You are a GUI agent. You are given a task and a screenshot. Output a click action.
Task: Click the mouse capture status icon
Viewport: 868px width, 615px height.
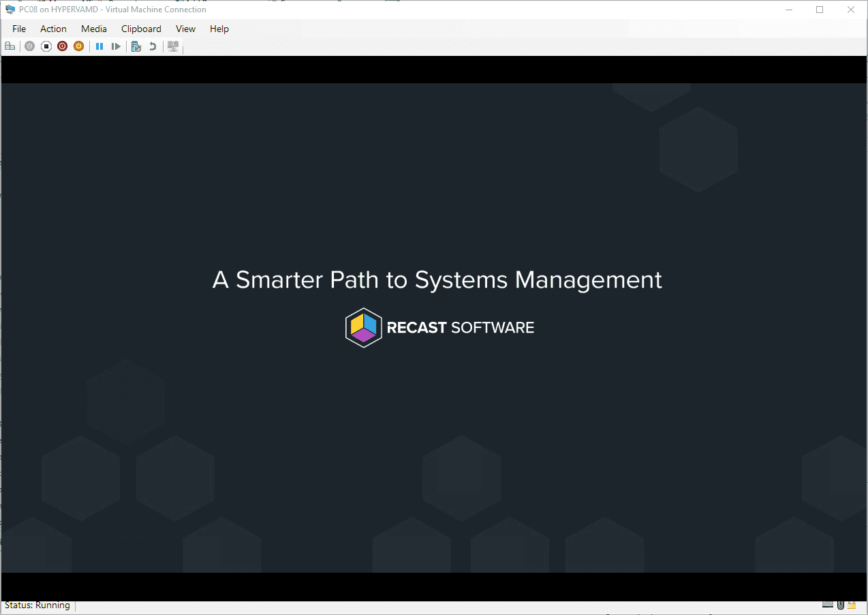(x=839, y=604)
